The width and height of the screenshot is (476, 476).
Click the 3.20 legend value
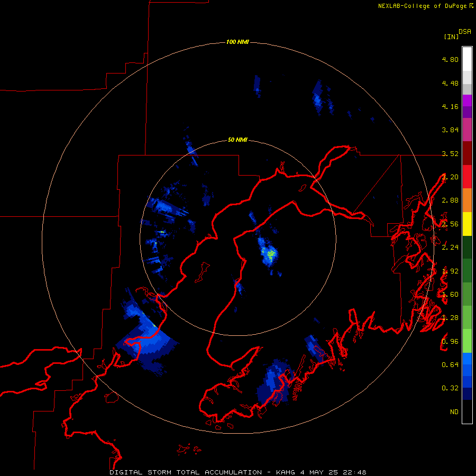pyautogui.click(x=450, y=177)
